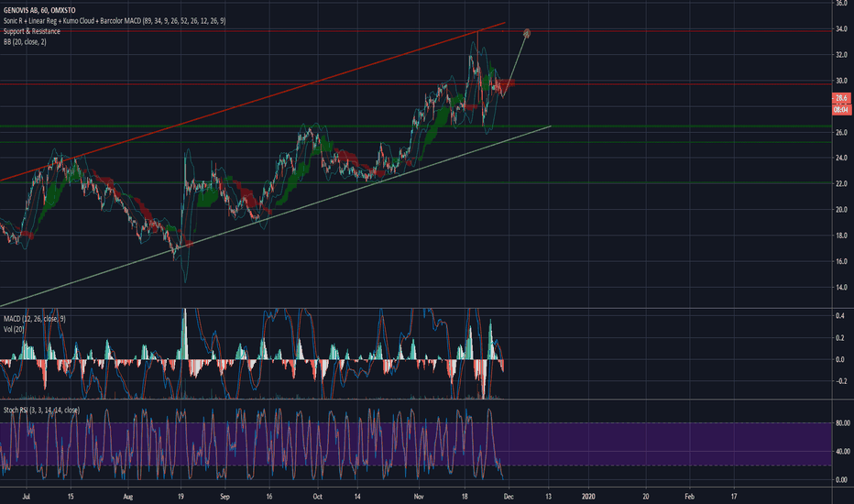Click the Aug label on the date axis
The height and width of the screenshot is (504, 854).
[x=128, y=497]
